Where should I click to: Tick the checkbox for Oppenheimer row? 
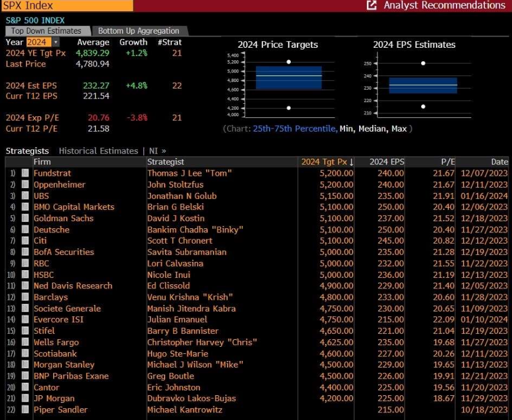pos(25,185)
